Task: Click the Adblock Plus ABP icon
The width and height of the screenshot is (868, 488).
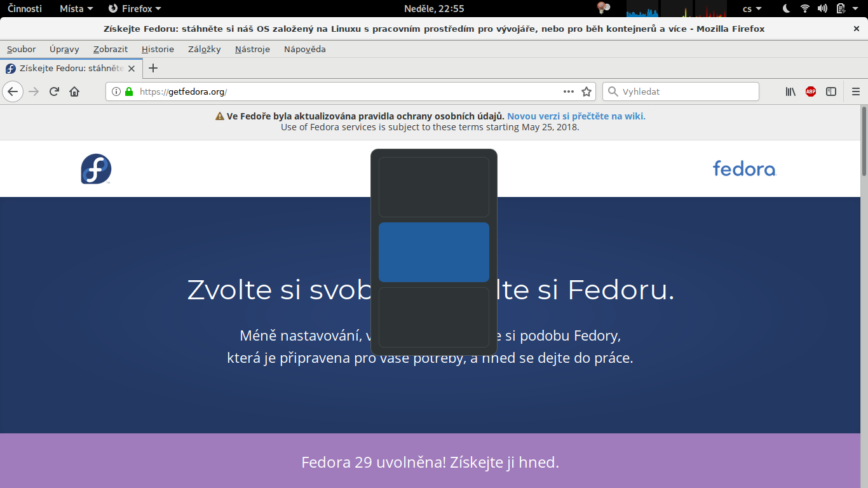Action: click(811, 91)
